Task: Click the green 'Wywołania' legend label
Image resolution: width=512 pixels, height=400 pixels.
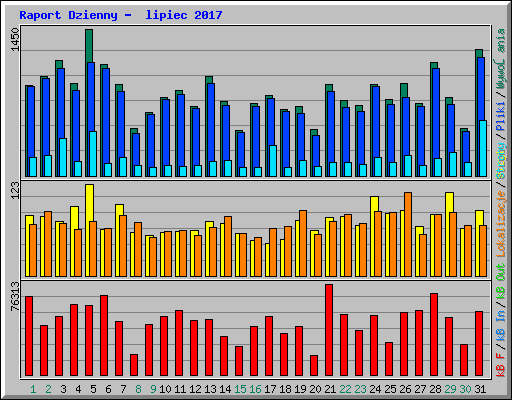Action: [501, 59]
